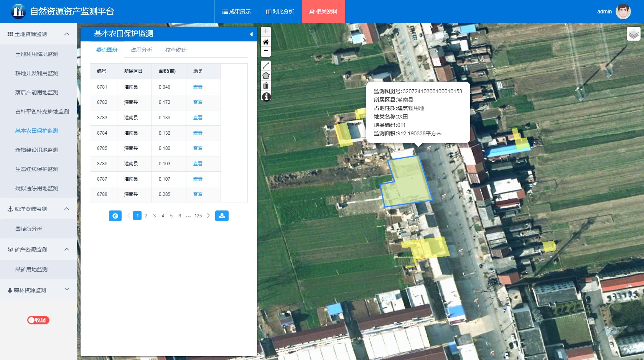Open the 对比分析 top menu
Viewport: 644px width, 360px height.
click(x=280, y=12)
